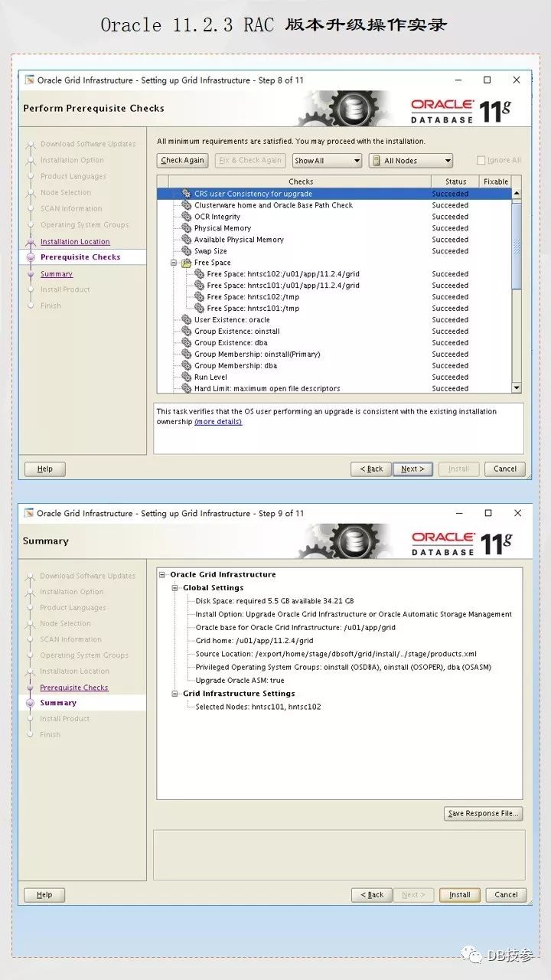This screenshot has width=551, height=980.
Task: Click scroll down arrow of checks list
Action: (x=517, y=388)
